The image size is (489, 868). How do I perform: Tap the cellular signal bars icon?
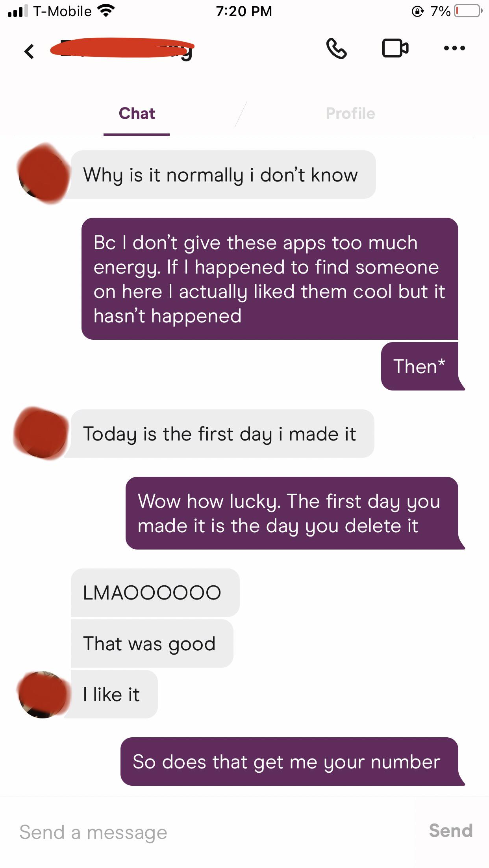click(x=17, y=11)
